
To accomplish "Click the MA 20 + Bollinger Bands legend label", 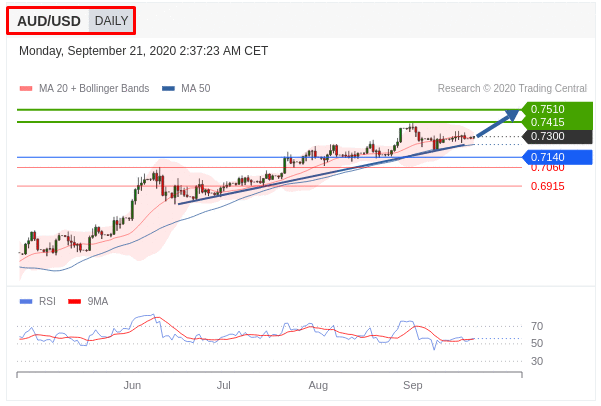I will pyautogui.click(x=94, y=89).
